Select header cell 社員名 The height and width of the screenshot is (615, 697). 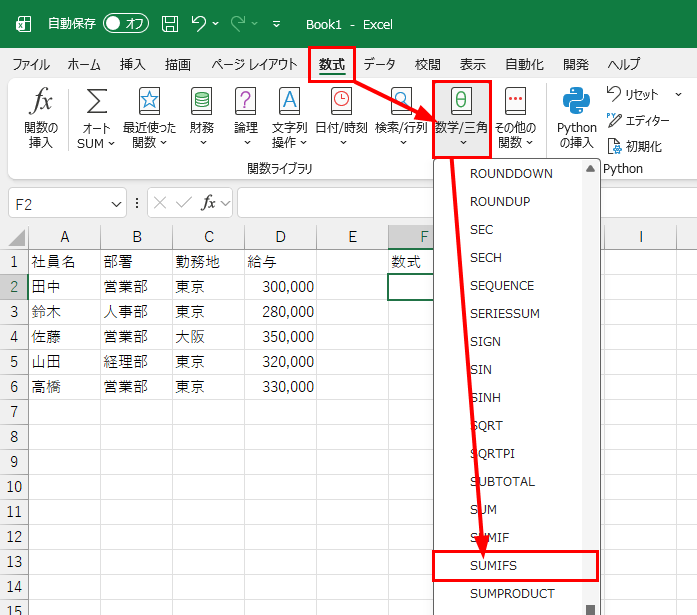(x=64, y=262)
